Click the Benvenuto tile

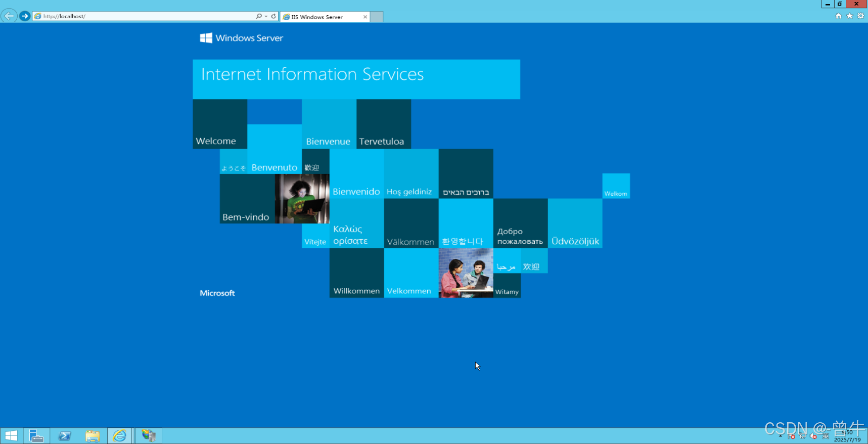point(275,149)
